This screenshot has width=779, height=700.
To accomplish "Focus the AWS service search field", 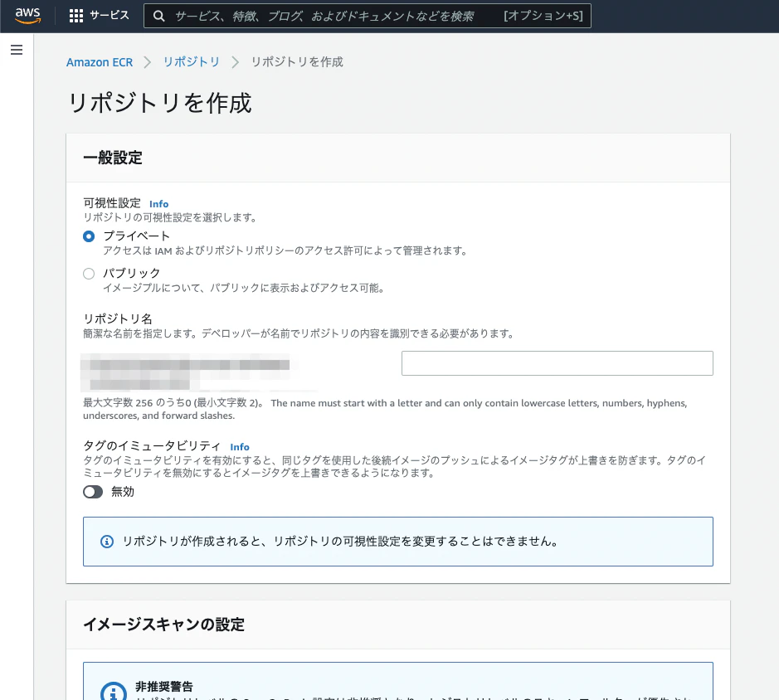I will point(368,16).
